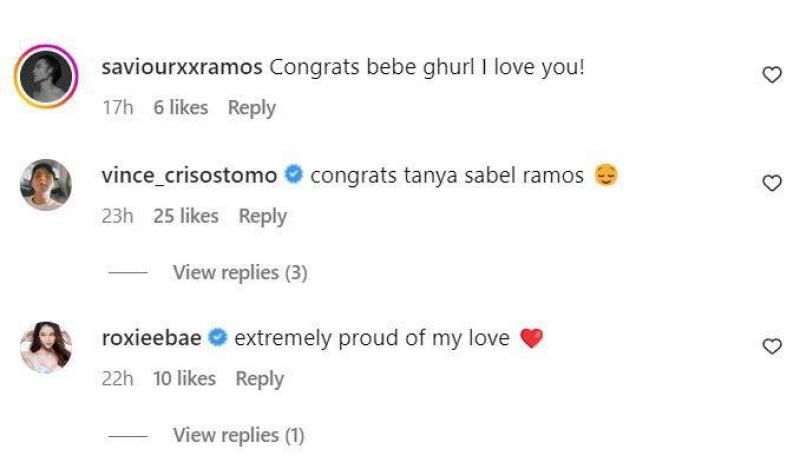The image size is (800, 469).
Task: View the 25 likes list
Action: coord(185,216)
